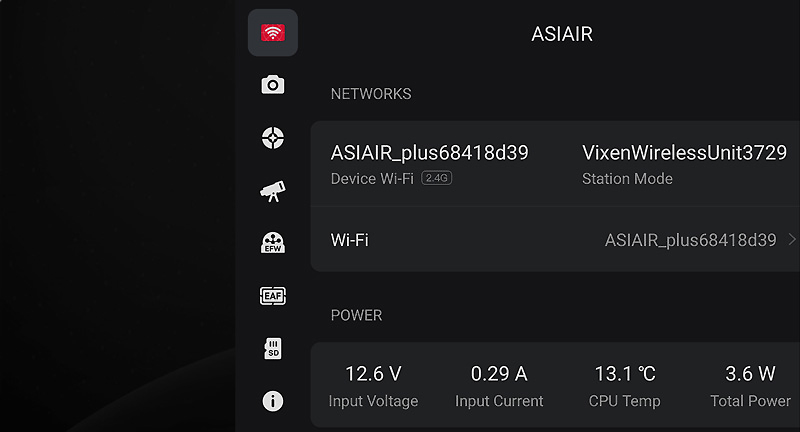Screen dimensions: 800x432
Task: Select the guiding crosshair icon
Action: coord(273,138)
